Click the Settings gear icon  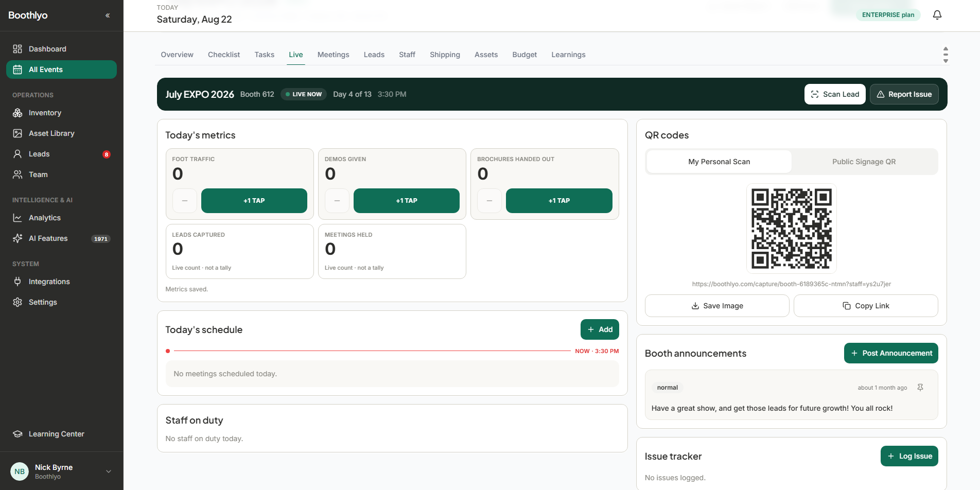click(x=17, y=302)
